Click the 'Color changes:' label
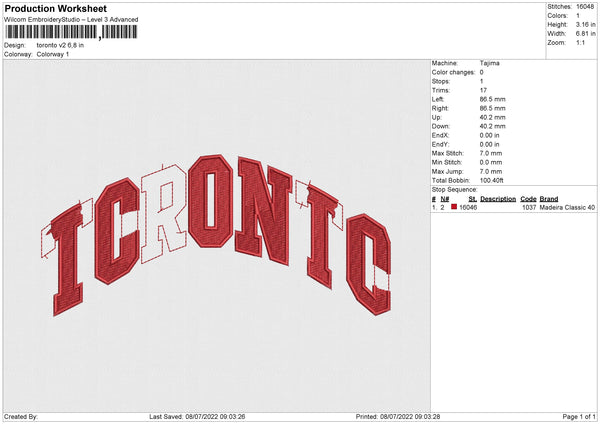 453,72
